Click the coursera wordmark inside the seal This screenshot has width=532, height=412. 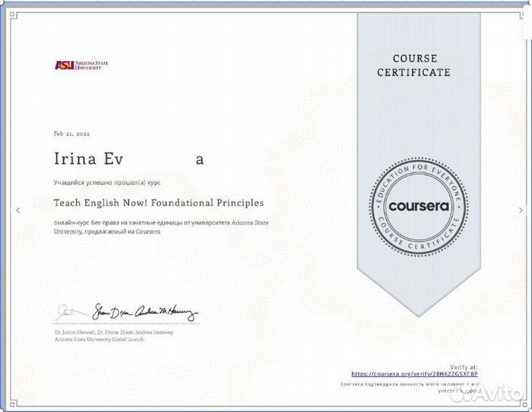(418, 207)
